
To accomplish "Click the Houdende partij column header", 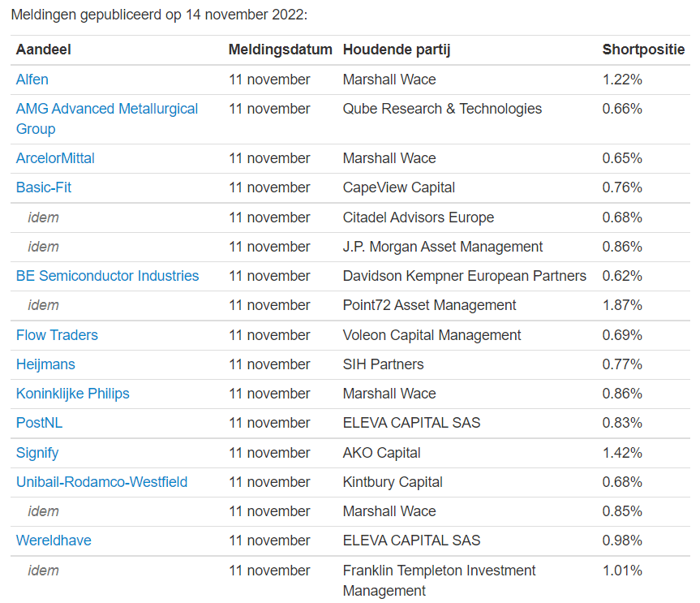I will [397, 50].
